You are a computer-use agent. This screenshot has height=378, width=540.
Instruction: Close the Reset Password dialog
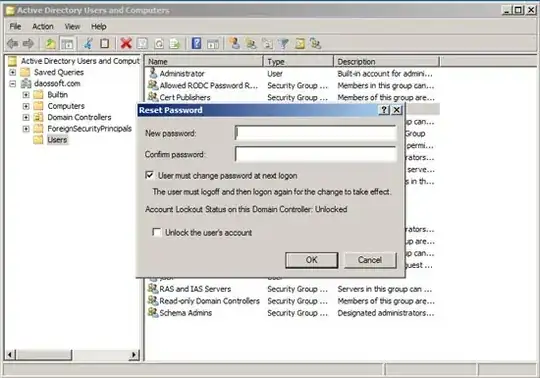[397, 110]
